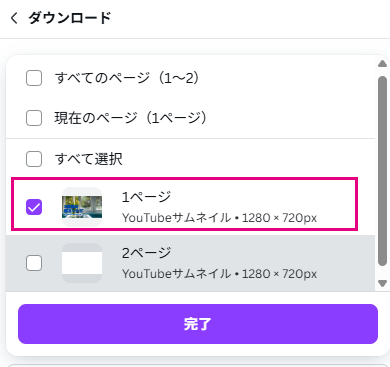Check the 2ページ checkbox
390x367 pixels.
coord(34,263)
